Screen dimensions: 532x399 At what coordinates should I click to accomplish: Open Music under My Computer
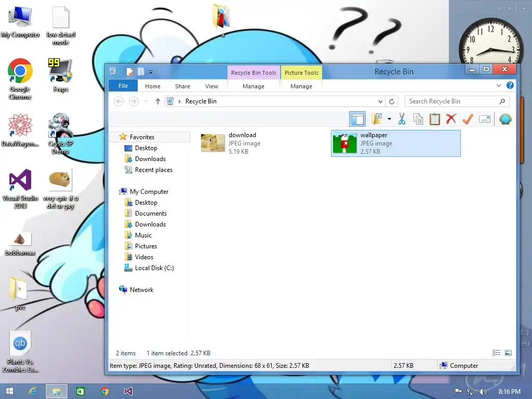143,235
